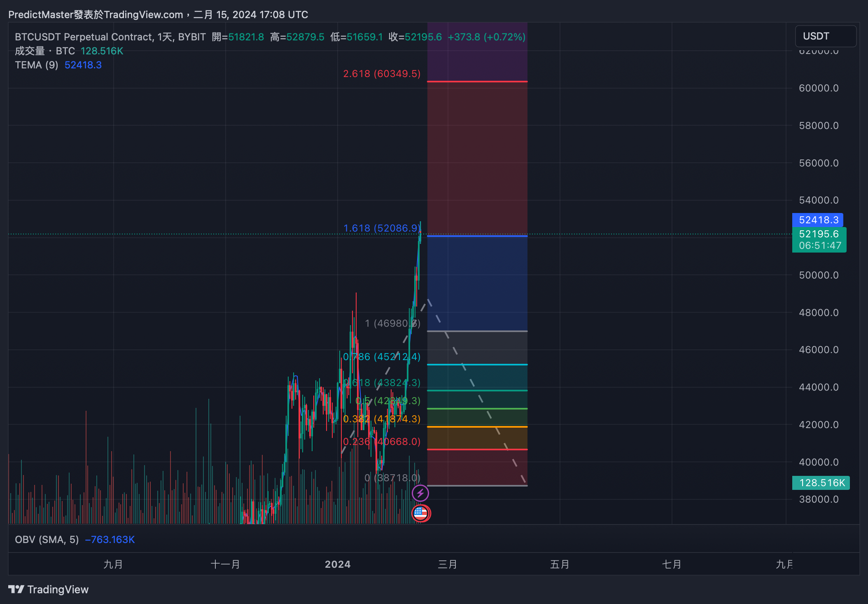
Task: Click the blue 52418.3 TEMA price tag
Action: click(x=818, y=220)
